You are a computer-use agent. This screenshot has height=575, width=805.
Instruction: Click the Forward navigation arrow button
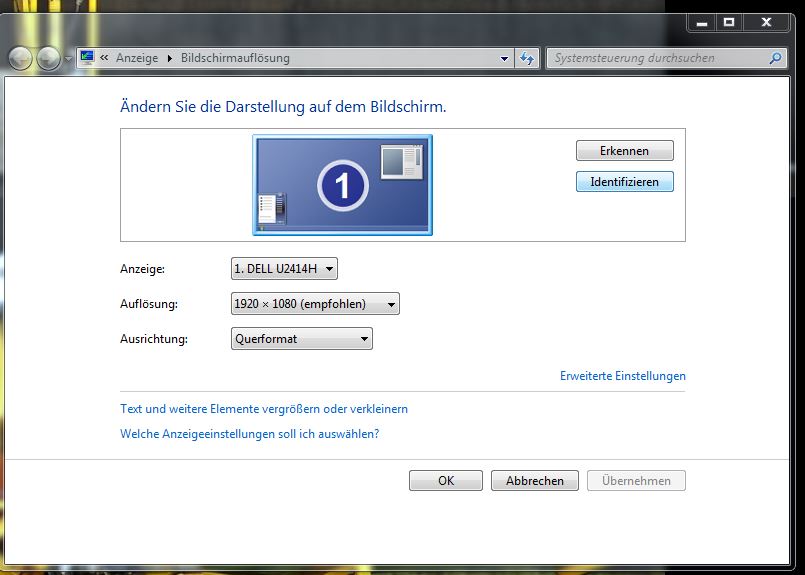pos(48,59)
